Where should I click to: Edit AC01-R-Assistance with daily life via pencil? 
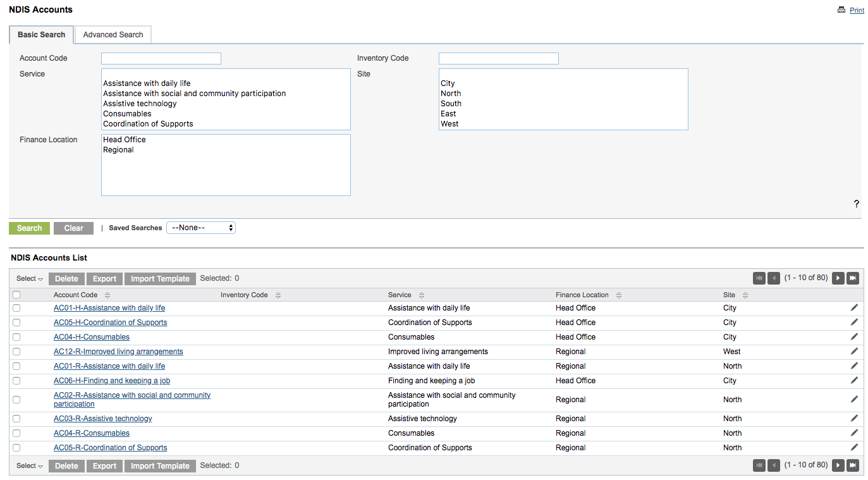pos(854,366)
